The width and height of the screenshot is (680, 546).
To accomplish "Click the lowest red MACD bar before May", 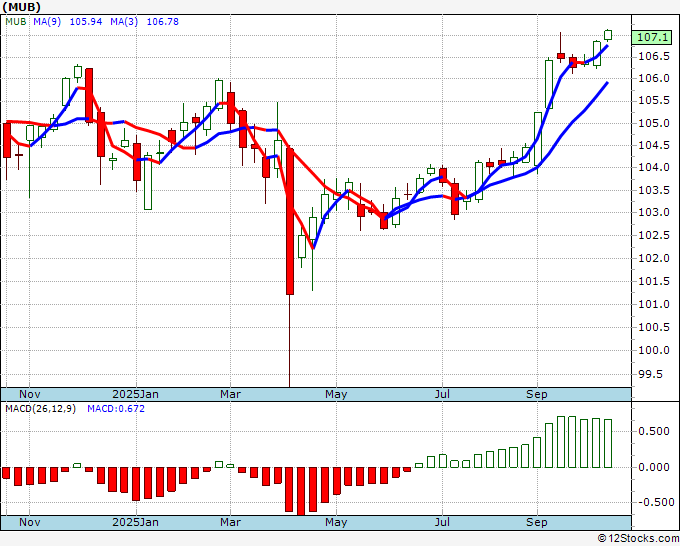I will (301, 491).
